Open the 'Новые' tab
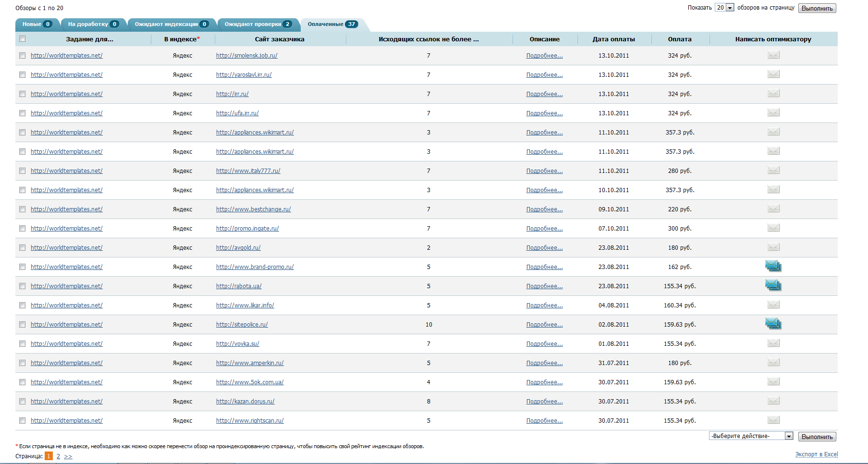The width and height of the screenshot is (868, 464). 37,24
